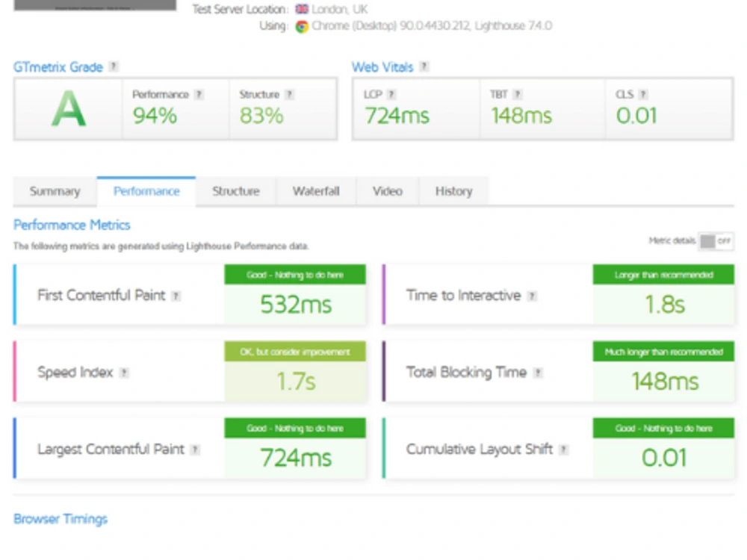Image resolution: width=747 pixels, height=560 pixels.
Task: Click the TBT help icon
Action: coord(518,94)
